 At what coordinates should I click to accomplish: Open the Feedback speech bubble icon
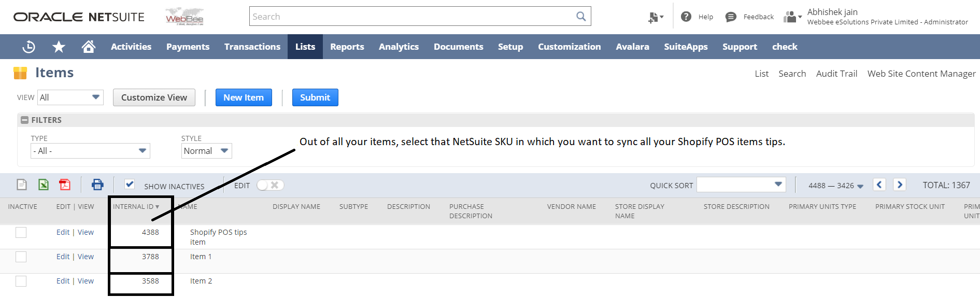pos(731,17)
